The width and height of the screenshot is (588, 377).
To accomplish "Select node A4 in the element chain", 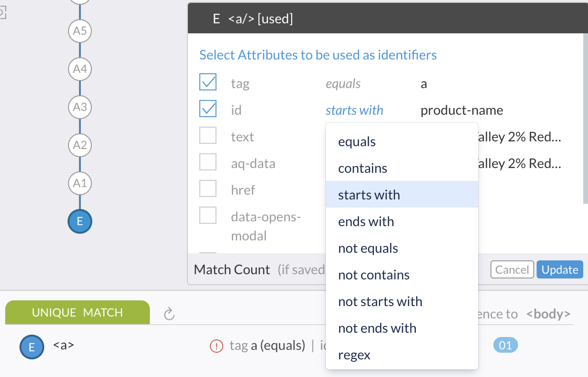I will point(79,69).
